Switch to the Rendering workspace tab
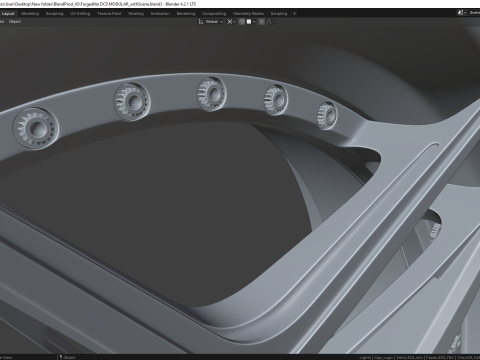Screen dimensions: 480x360 coord(186,14)
